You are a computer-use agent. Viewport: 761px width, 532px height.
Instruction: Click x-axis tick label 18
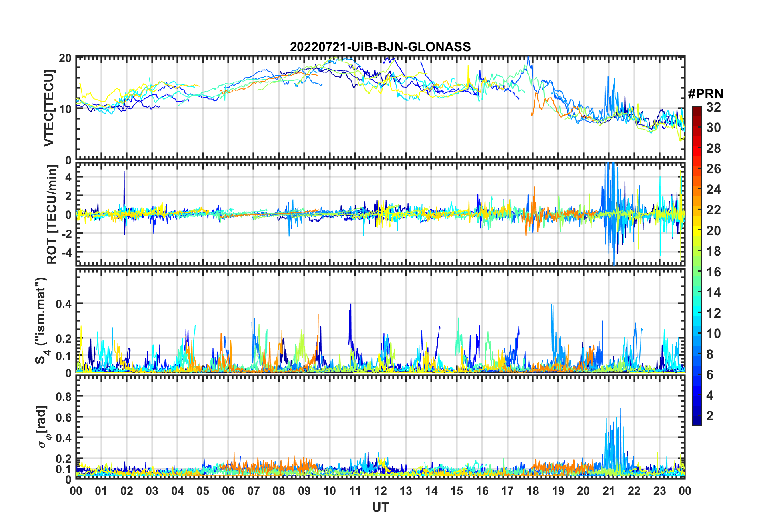click(533, 491)
